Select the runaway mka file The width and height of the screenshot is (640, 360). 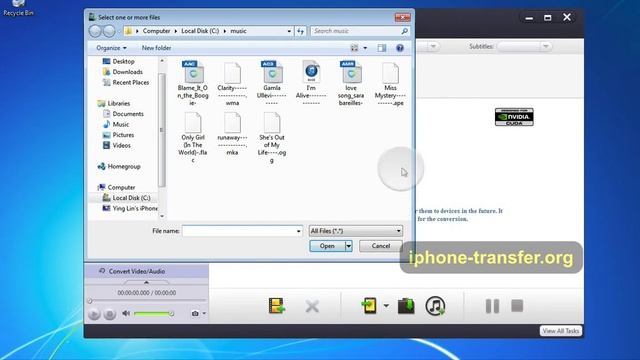[x=232, y=133]
